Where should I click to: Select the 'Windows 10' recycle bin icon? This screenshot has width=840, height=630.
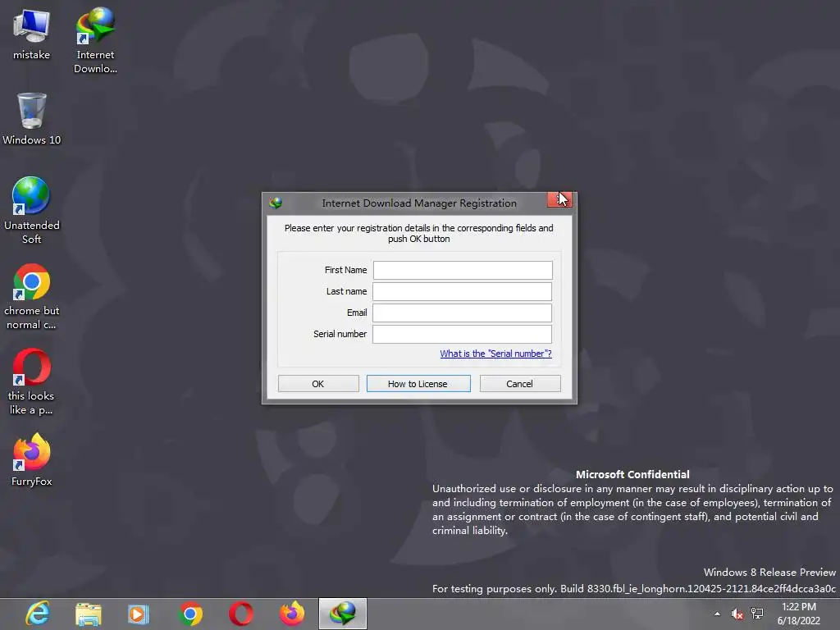tap(32, 119)
